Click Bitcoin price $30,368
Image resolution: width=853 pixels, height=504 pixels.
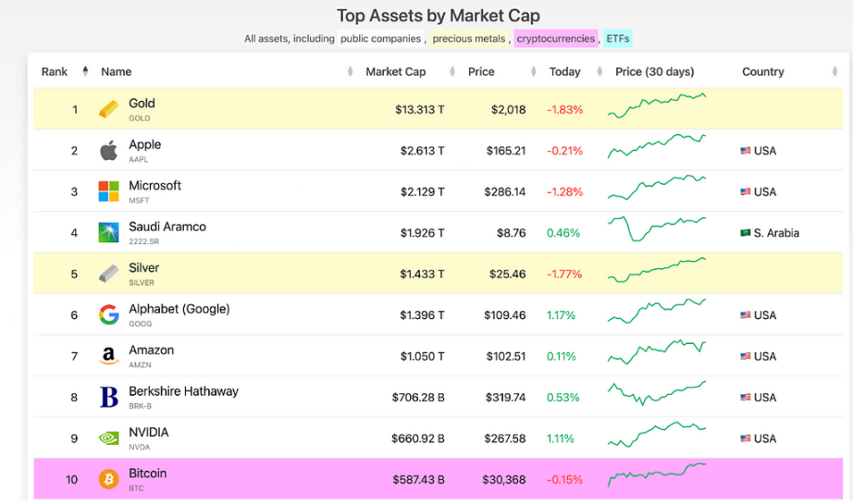pos(503,480)
